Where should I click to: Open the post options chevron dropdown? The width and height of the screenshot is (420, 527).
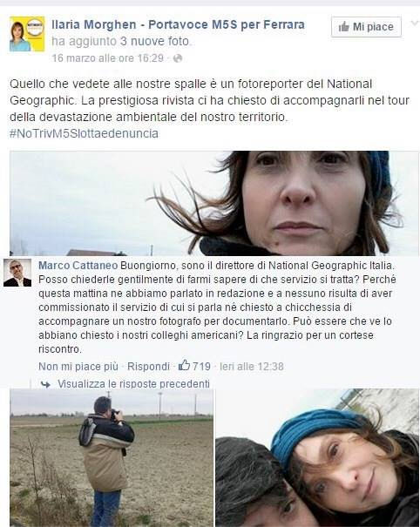[415, 23]
